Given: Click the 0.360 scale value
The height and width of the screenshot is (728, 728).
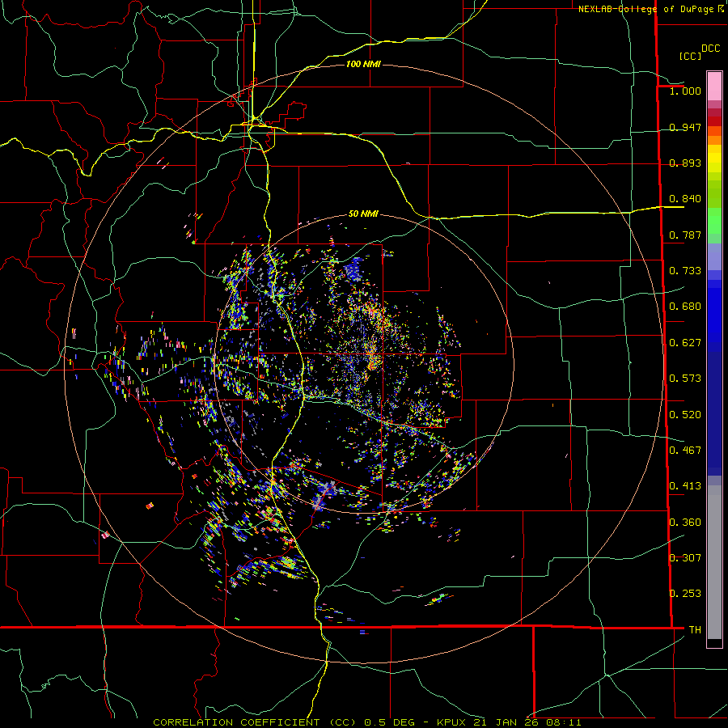Looking at the screenshot, I should pyautogui.click(x=685, y=523).
